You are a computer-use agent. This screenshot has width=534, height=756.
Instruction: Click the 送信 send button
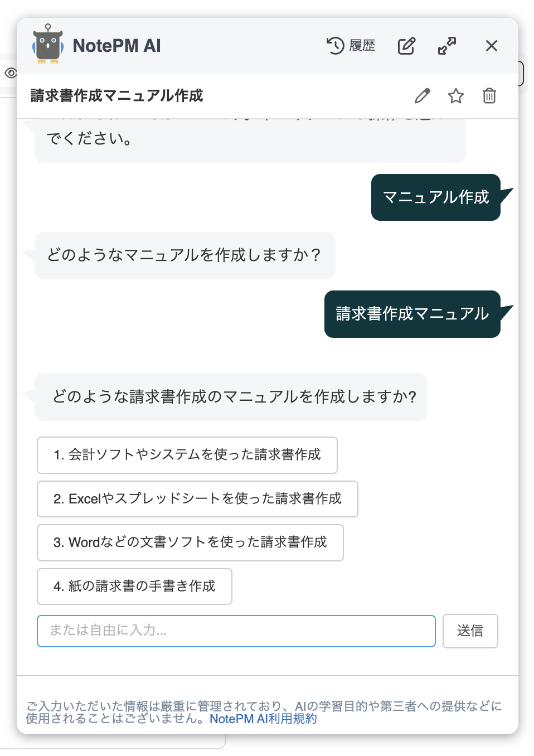(470, 631)
